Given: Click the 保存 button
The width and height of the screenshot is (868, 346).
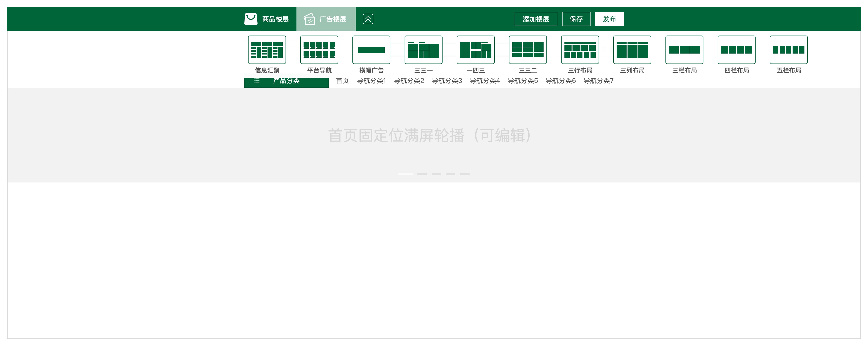Looking at the screenshot, I should pyautogui.click(x=576, y=19).
